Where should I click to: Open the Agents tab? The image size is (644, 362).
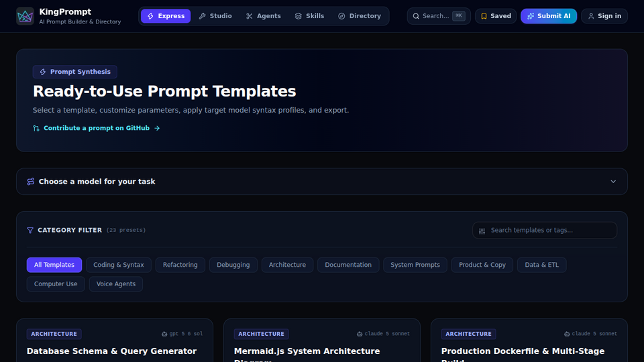click(263, 16)
